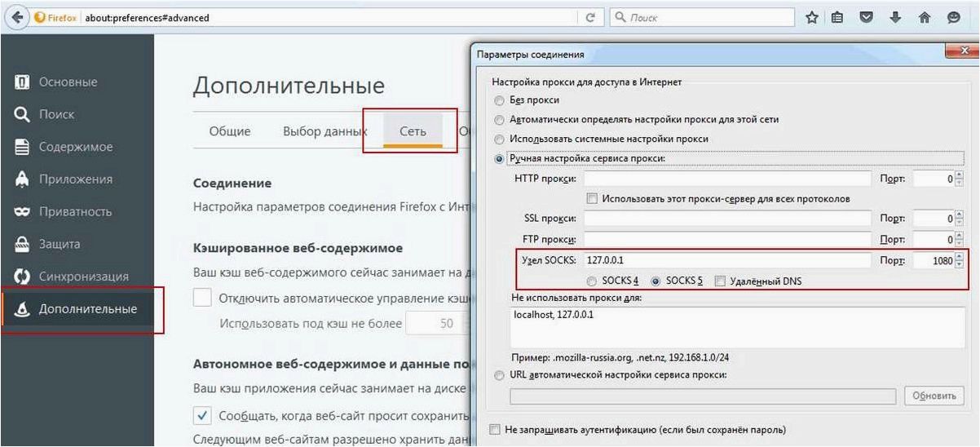This screenshot has width=980, height=447.
Task: Select Ручная настройка сервиса прокси option
Action: (x=499, y=158)
